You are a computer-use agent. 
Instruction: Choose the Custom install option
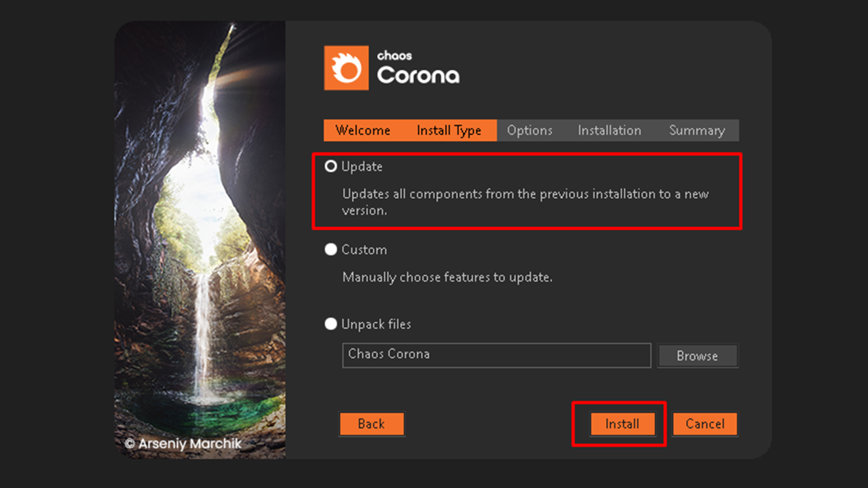330,249
